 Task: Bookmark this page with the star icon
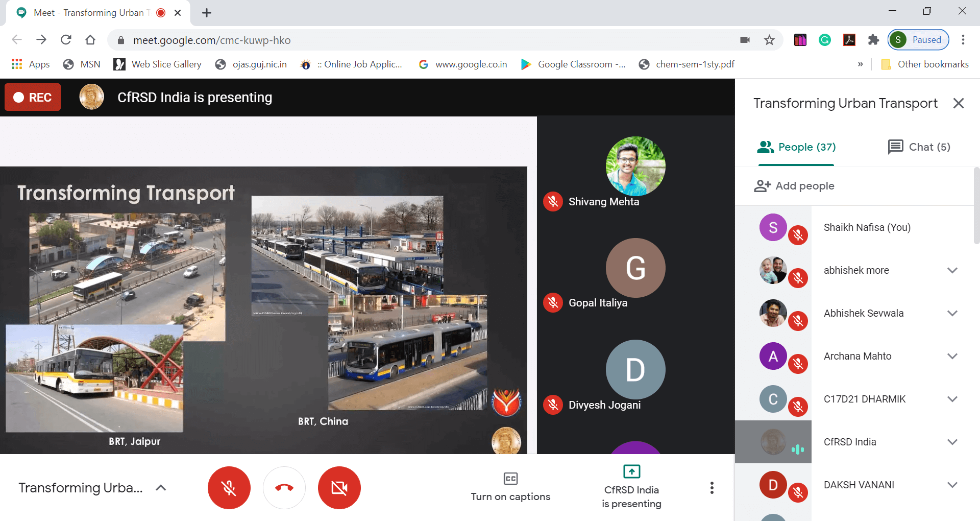769,40
